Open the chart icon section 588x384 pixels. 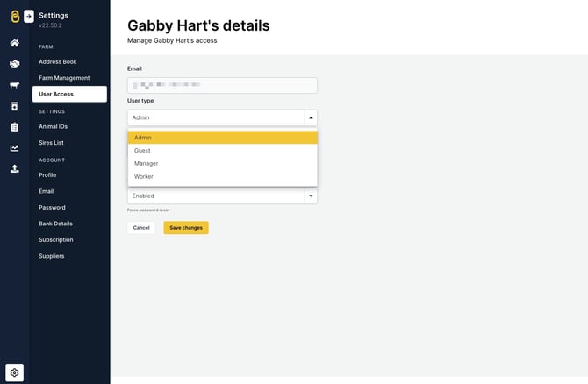click(x=14, y=148)
